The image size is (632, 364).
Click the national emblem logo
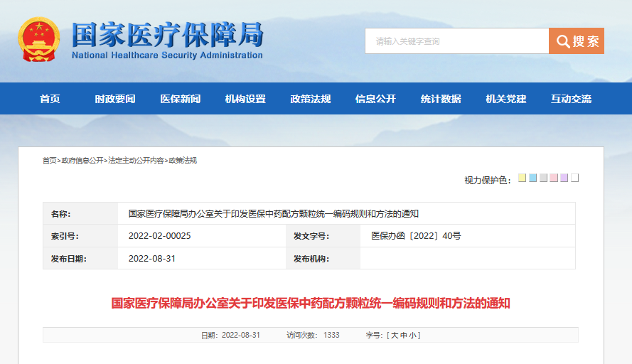(38, 39)
